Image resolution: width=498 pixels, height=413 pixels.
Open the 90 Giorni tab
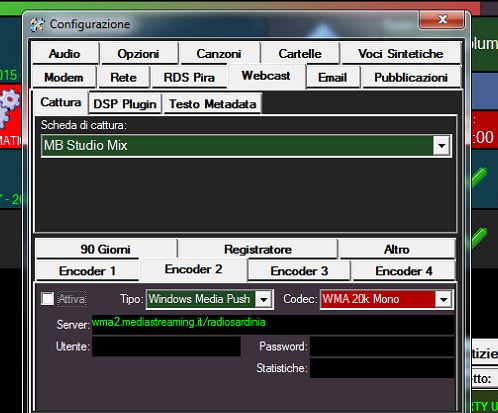point(105,249)
